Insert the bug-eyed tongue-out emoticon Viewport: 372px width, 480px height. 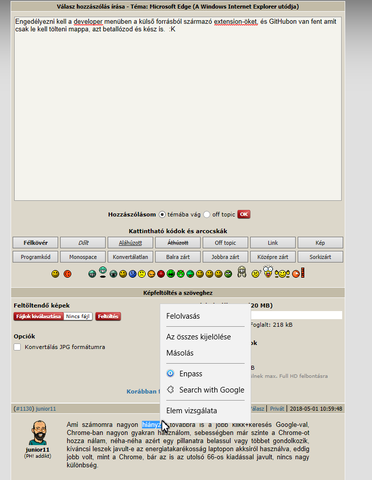[x=268, y=272]
